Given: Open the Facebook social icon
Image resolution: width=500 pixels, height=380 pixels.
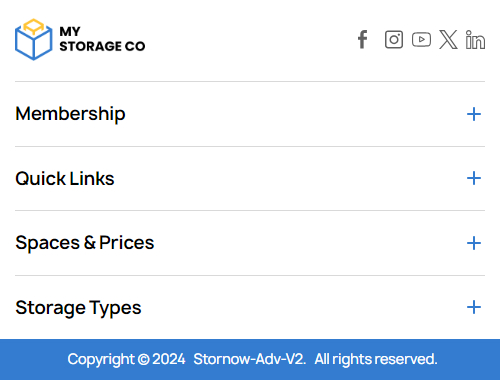Looking at the screenshot, I should click(x=363, y=40).
